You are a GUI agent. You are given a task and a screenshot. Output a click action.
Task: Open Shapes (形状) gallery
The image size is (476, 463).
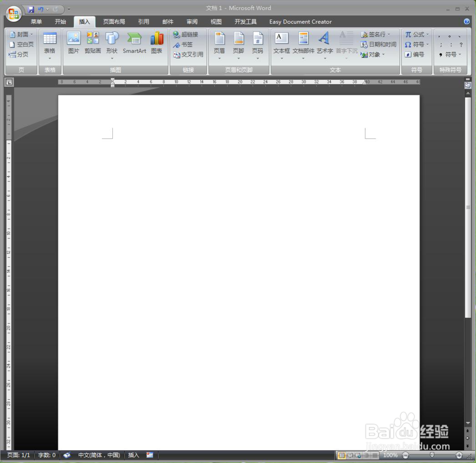click(x=112, y=46)
